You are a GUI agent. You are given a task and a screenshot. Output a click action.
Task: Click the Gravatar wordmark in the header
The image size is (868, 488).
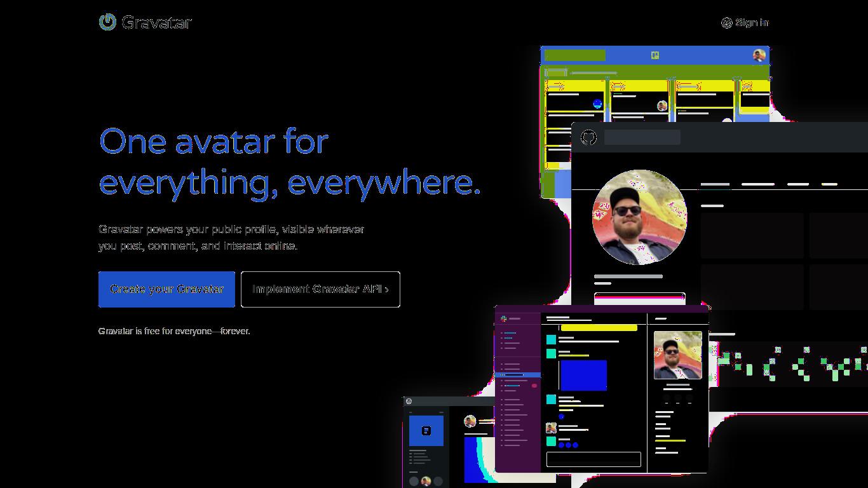(156, 22)
